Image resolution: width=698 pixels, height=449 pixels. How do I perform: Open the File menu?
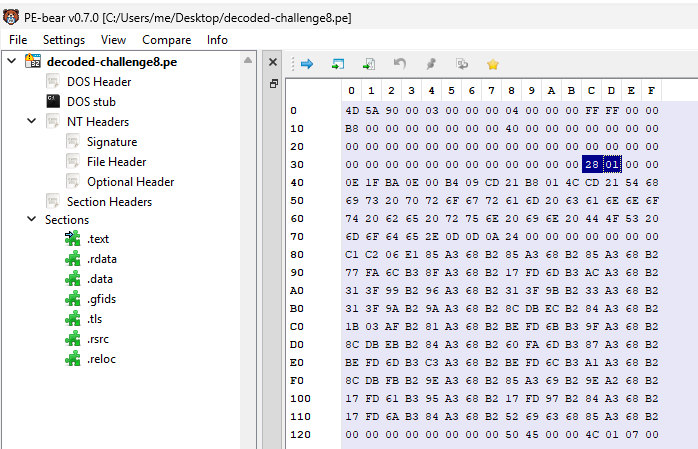18,40
